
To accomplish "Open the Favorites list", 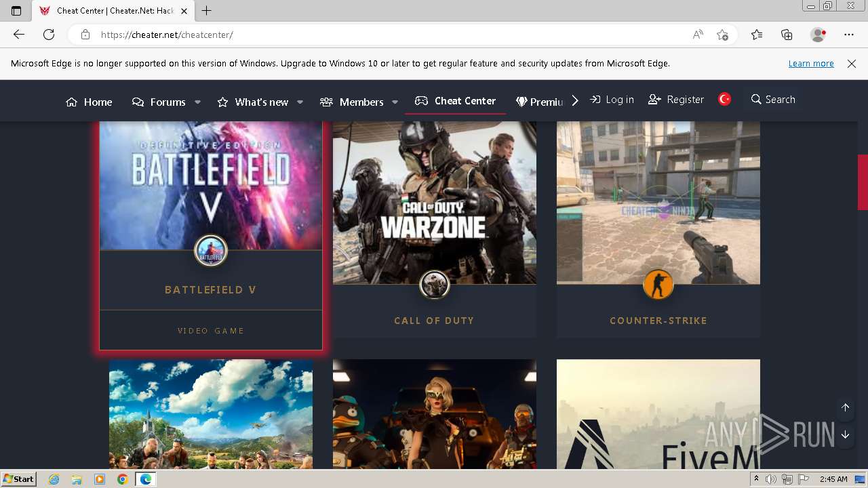I will click(757, 35).
